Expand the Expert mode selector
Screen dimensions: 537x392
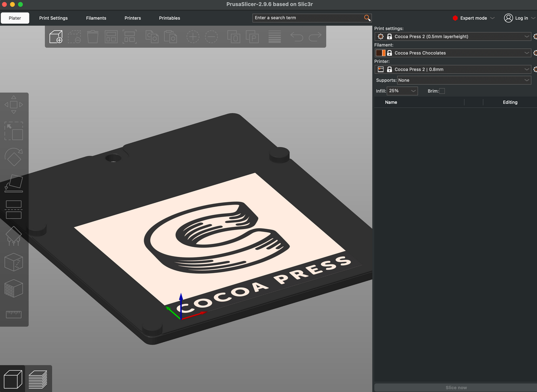tap(493, 18)
